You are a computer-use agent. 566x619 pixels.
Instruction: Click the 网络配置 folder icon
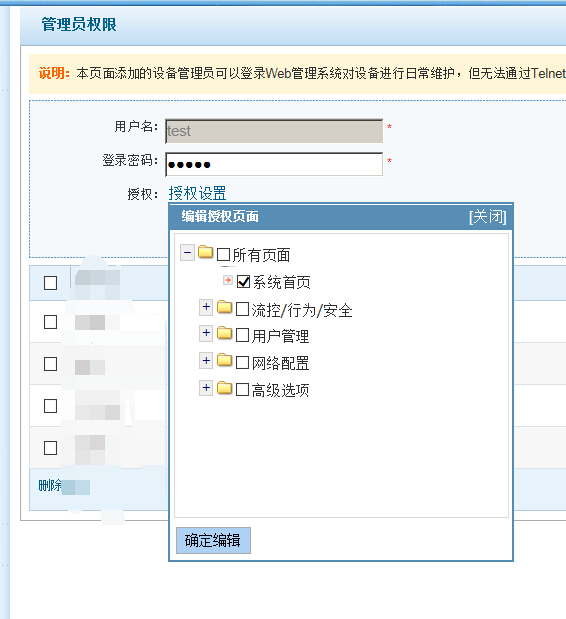point(224,360)
